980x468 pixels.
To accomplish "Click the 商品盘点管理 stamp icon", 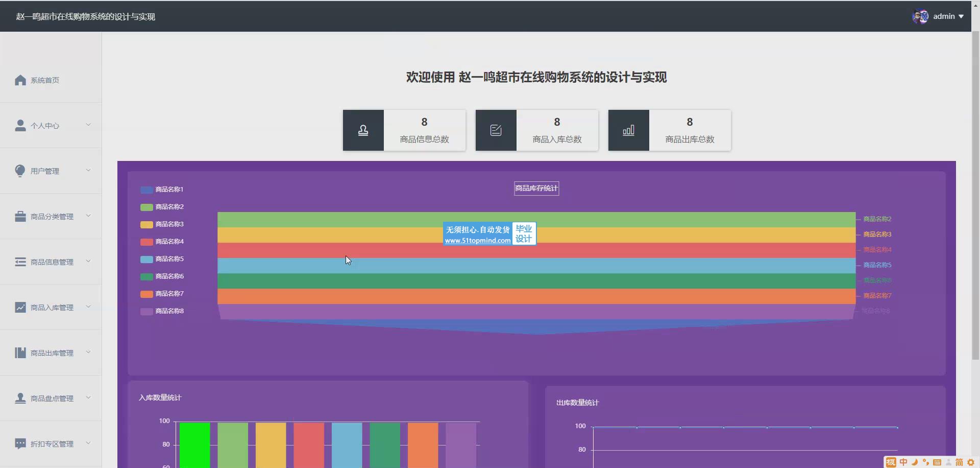I will point(20,399).
